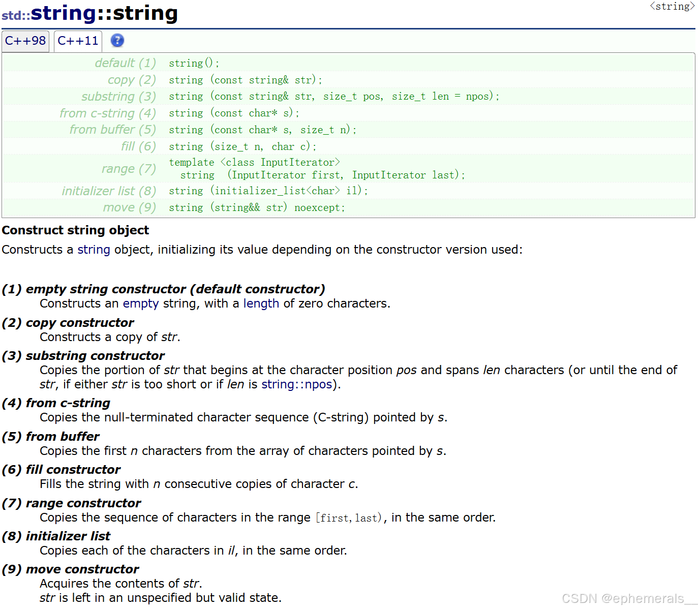The height and width of the screenshot is (610, 700).
Task: Open the "string" hyperlink in the description
Action: [x=94, y=250]
